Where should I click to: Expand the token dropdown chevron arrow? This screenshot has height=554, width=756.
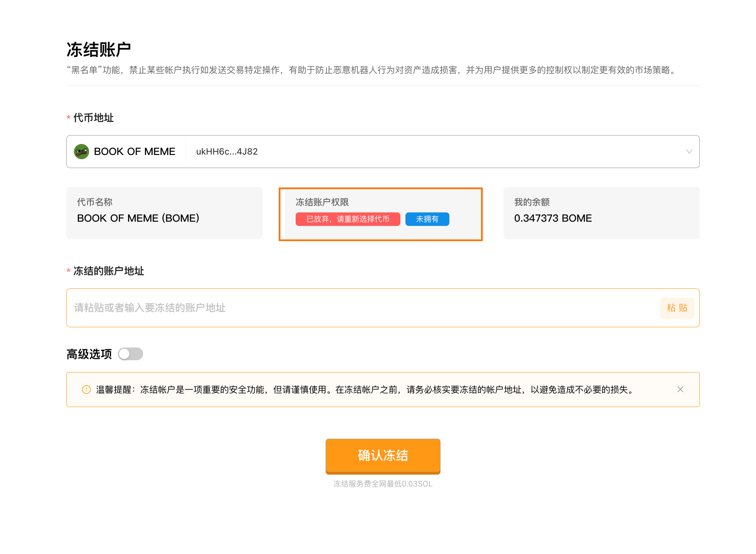(689, 152)
